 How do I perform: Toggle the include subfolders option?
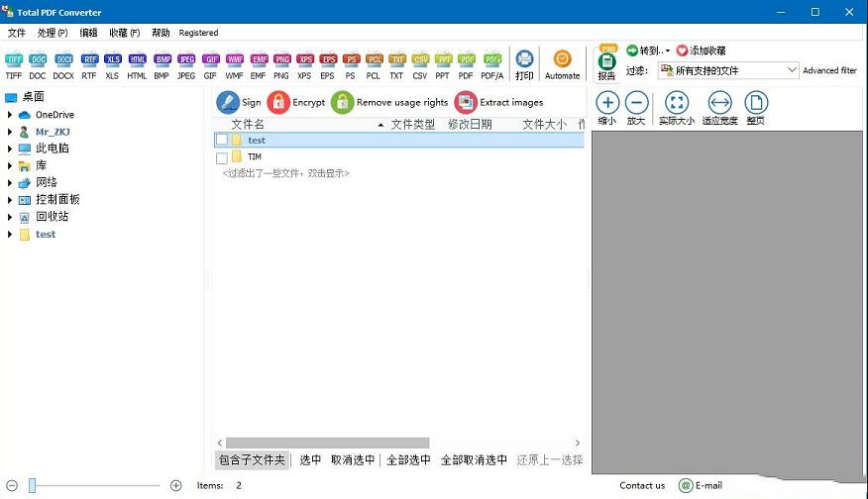252,460
